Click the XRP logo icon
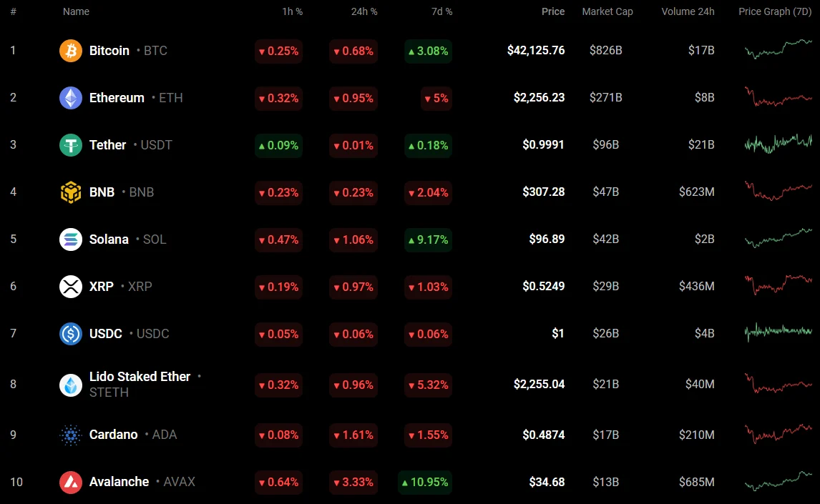The height and width of the screenshot is (504, 820). point(71,287)
